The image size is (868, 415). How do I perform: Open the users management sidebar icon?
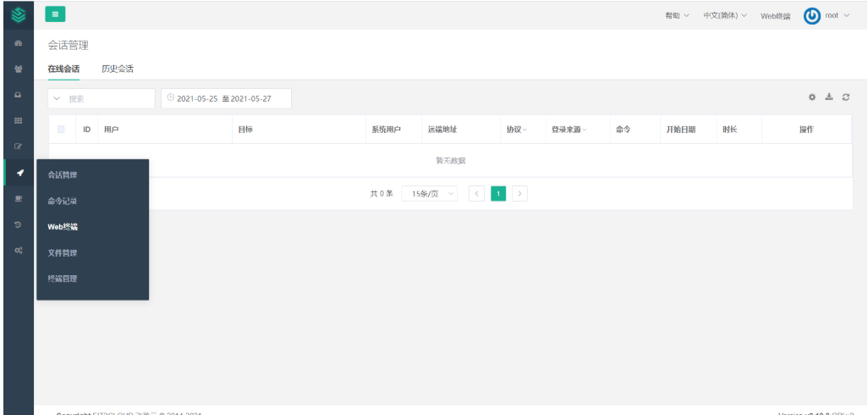[19, 69]
